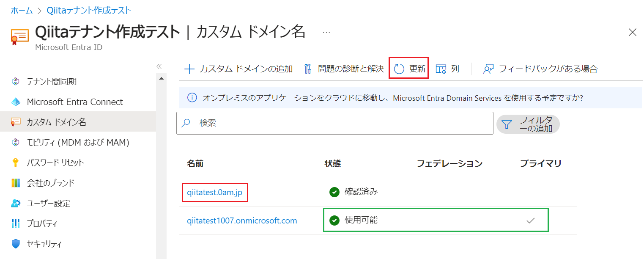Click the モビリティ sidebar icon
Viewport: 644px width, 259px height.
16,143
